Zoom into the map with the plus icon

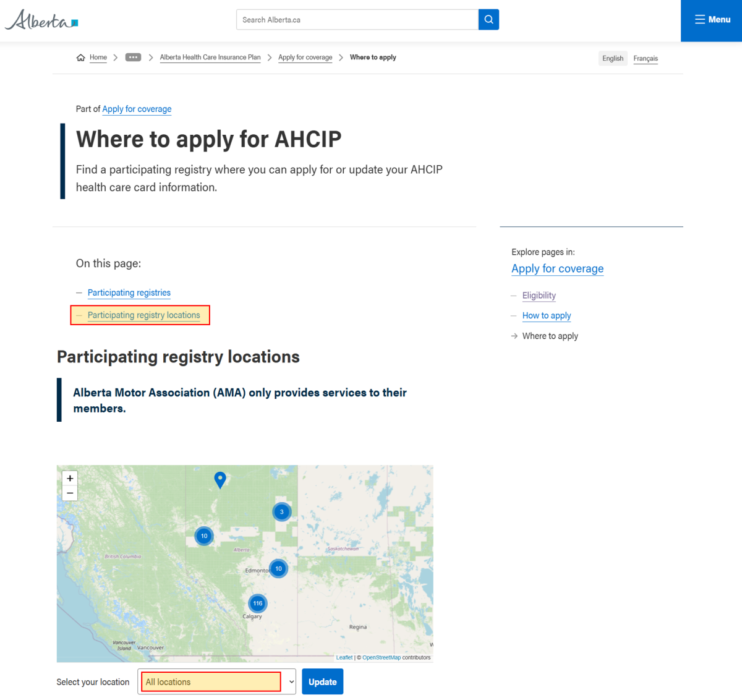click(x=70, y=477)
